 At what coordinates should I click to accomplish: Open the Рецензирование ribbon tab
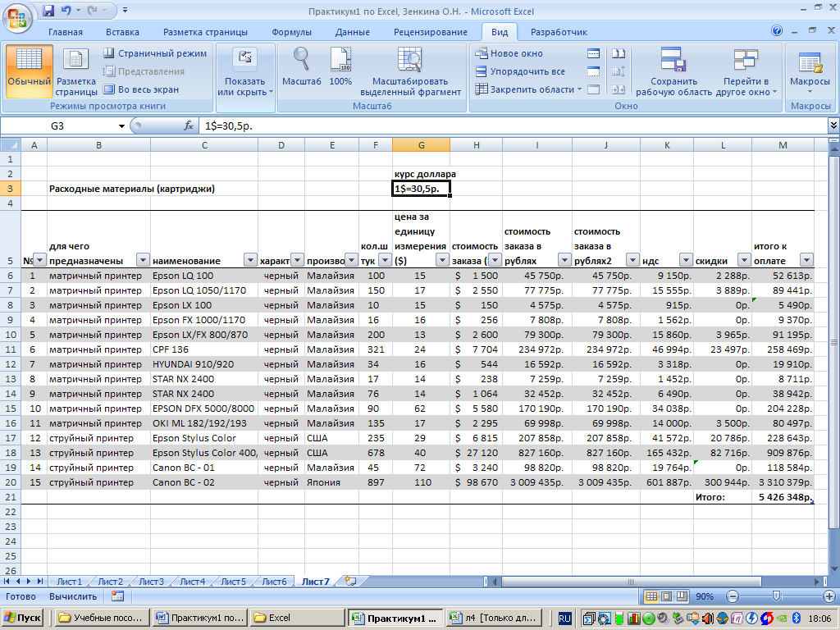431,32
